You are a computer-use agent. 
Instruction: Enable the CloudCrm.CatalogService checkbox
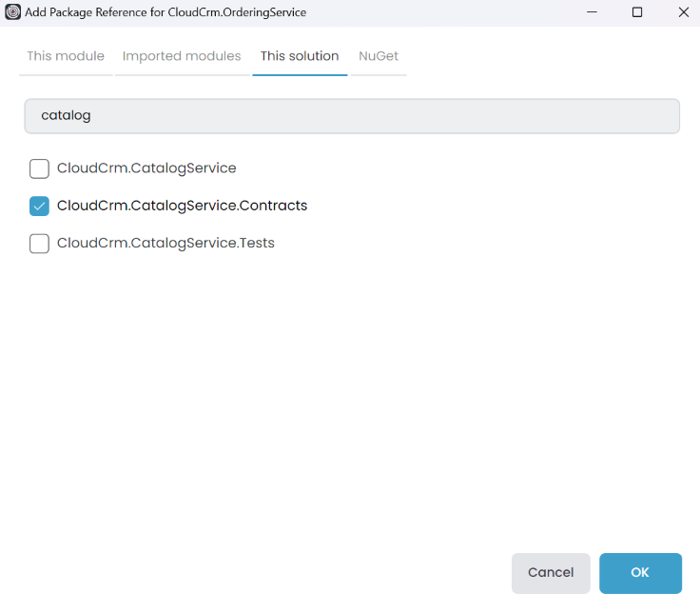[39, 168]
